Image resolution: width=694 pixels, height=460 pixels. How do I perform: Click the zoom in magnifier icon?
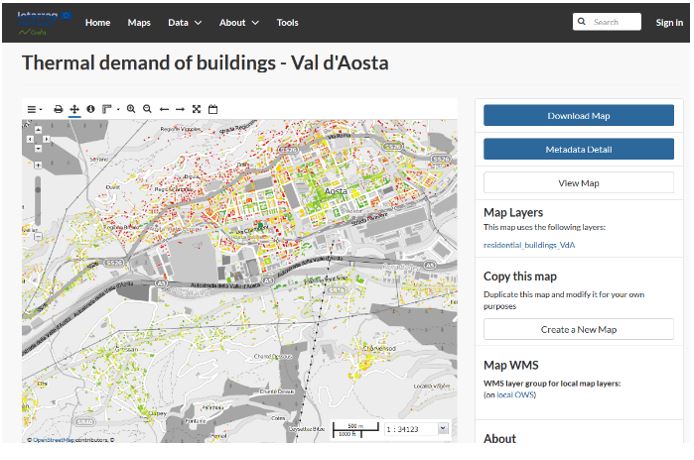[x=131, y=108]
